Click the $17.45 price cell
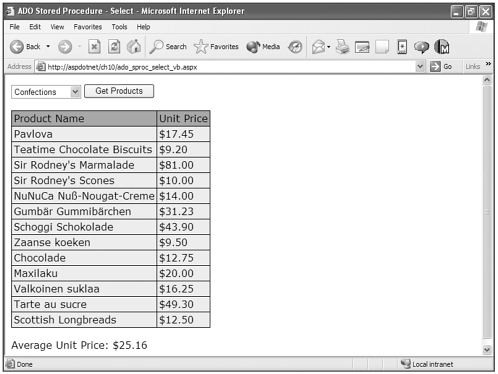This screenshot has width=498, height=374. [x=183, y=134]
